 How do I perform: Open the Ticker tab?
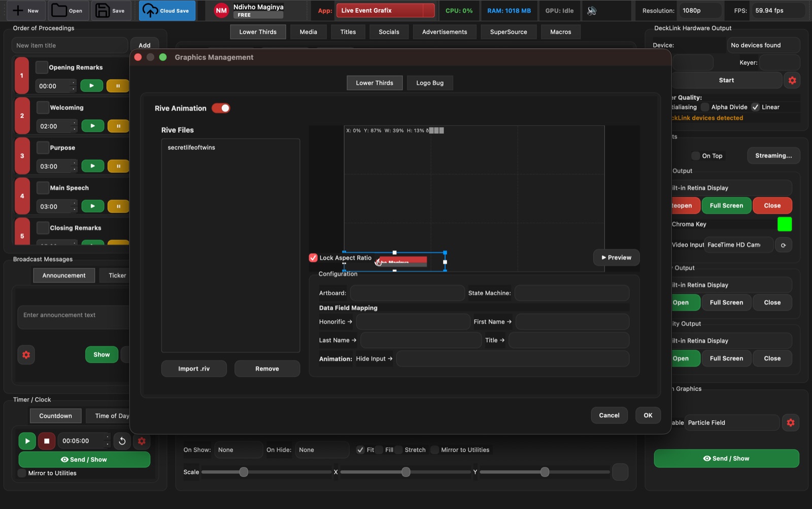coord(117,276)
